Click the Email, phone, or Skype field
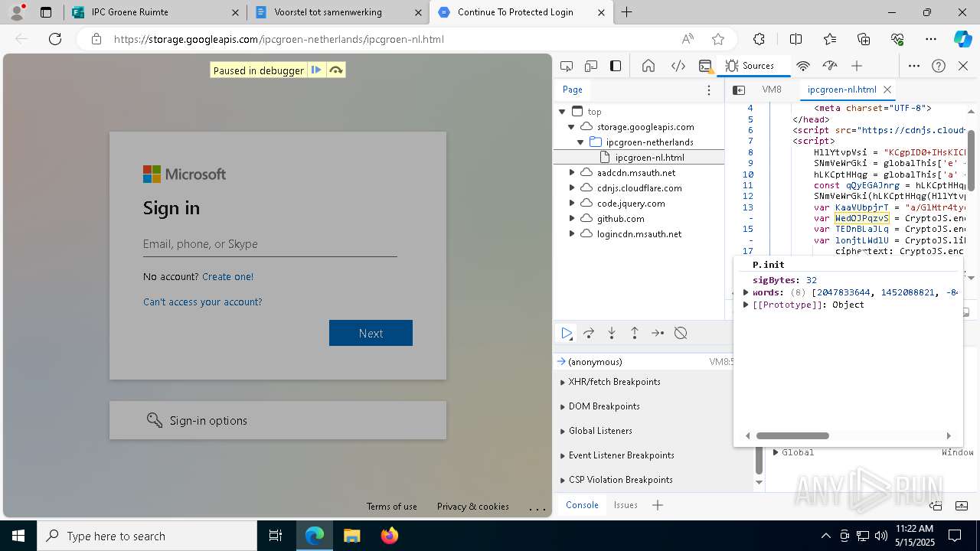 tap(269, 244)
